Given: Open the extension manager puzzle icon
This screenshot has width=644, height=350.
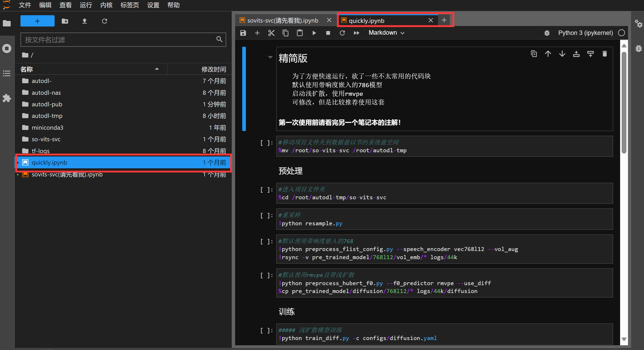Looking at the screenshot, I should pos(7,98).
